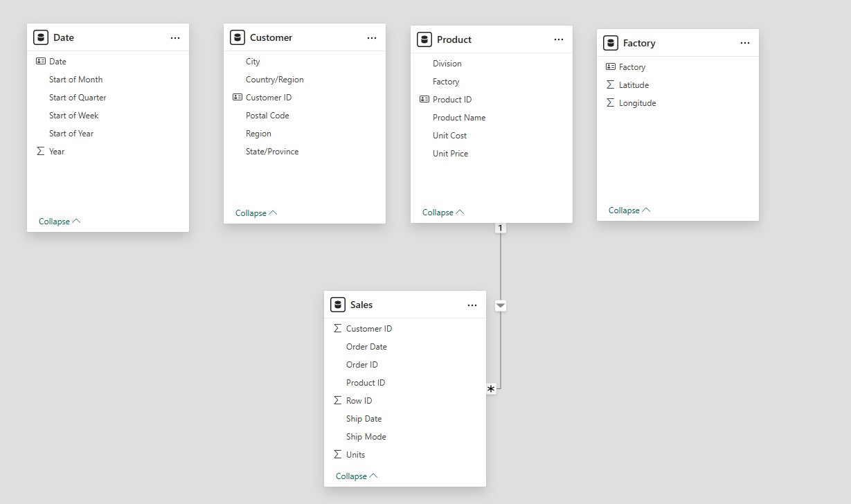
Task: Click the Date table database icon
Action: tap(41, 37)
